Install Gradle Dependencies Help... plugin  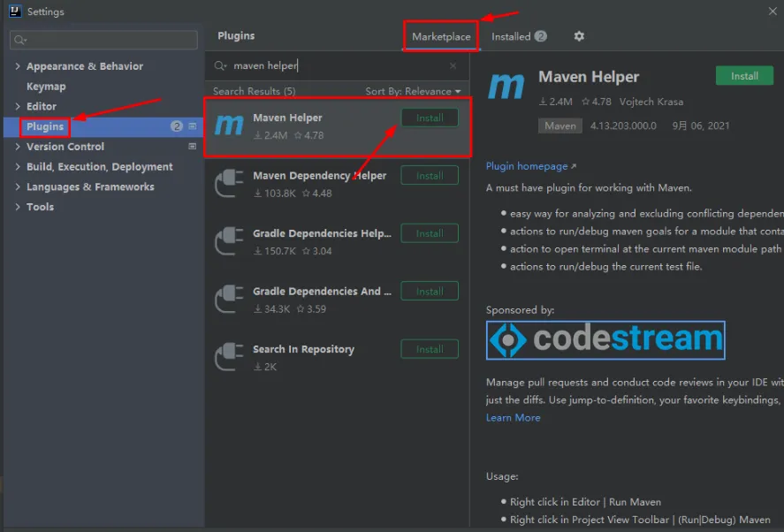(x=430, y=233)
